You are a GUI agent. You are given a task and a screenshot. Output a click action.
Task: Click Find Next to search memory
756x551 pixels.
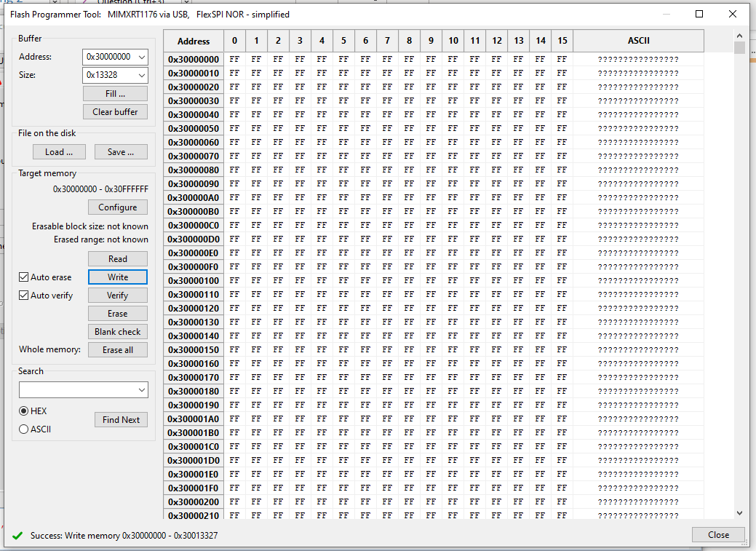(121, 419)
